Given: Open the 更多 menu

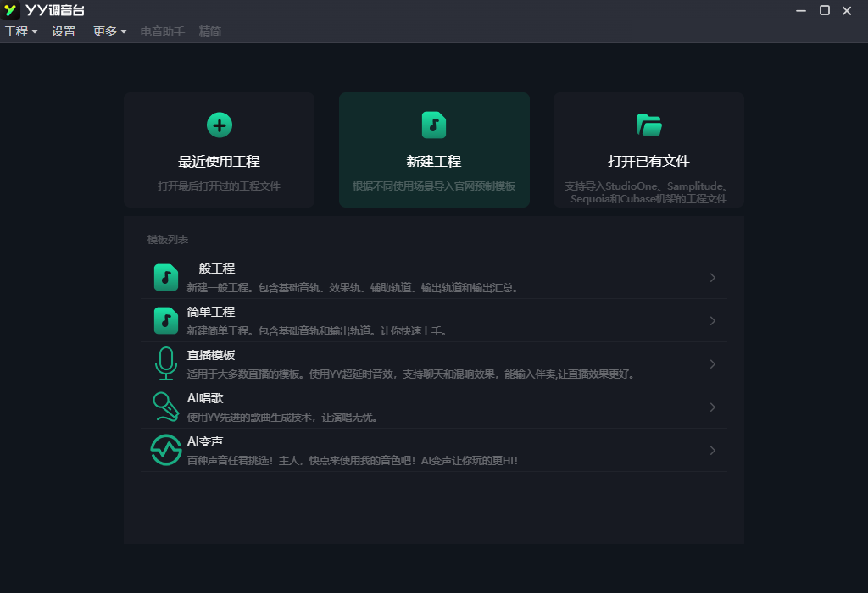Looking at the screenshot, I should (109, 31).
